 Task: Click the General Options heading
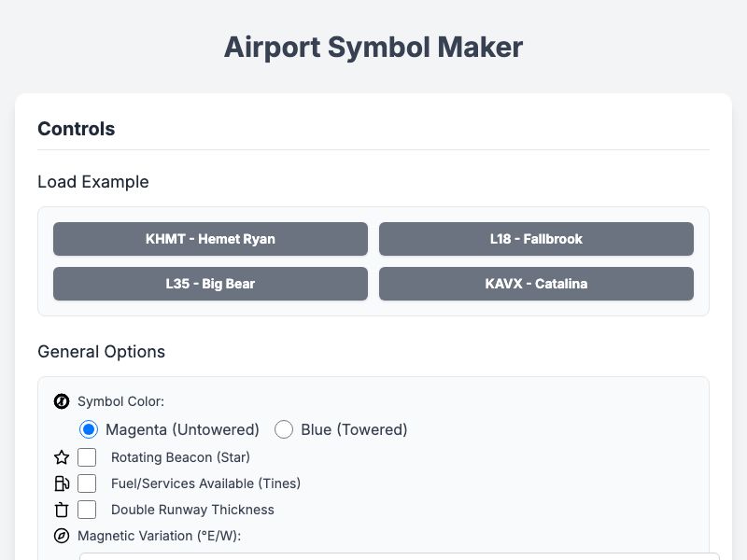coord(101,352)
